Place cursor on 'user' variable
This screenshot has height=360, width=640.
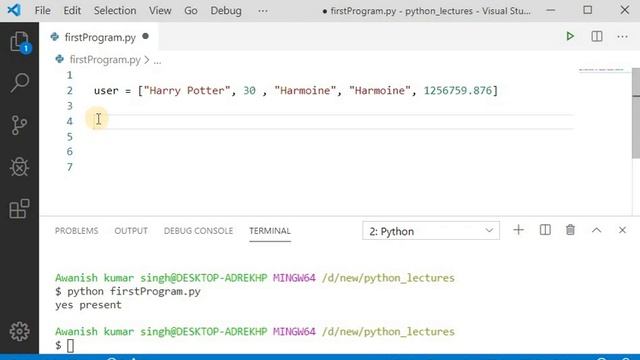pyautogui.click(x=106, y=91)
